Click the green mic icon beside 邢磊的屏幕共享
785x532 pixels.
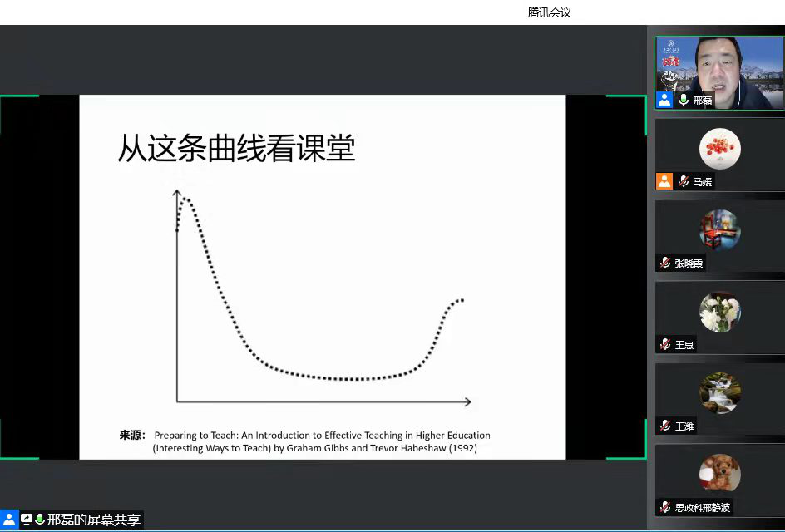click(x=40, y=520)
